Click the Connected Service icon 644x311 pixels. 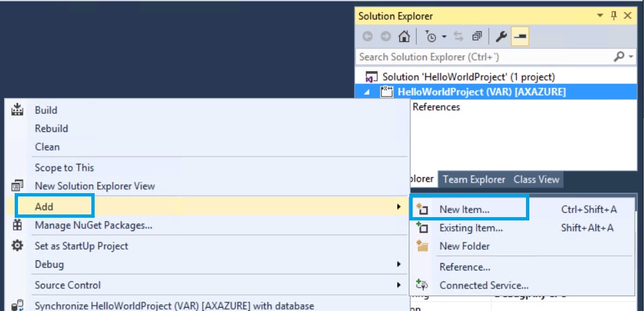click(x=422, y=285)
